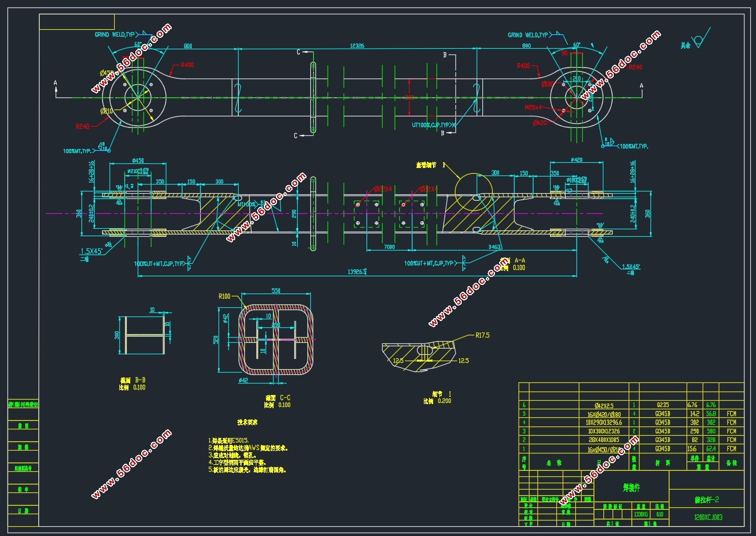Click the R100 corner radius label in section C-C

coord(224,296)
